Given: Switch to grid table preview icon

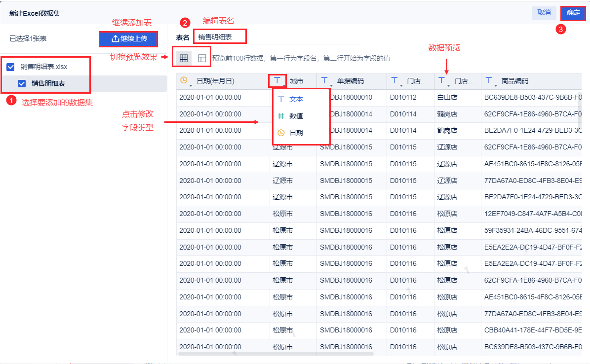Looking at the screenshot, I should click(184, 58).
